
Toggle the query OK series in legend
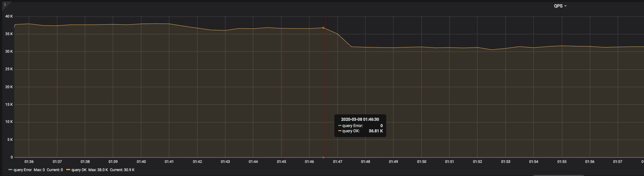[x=79, y=170]
